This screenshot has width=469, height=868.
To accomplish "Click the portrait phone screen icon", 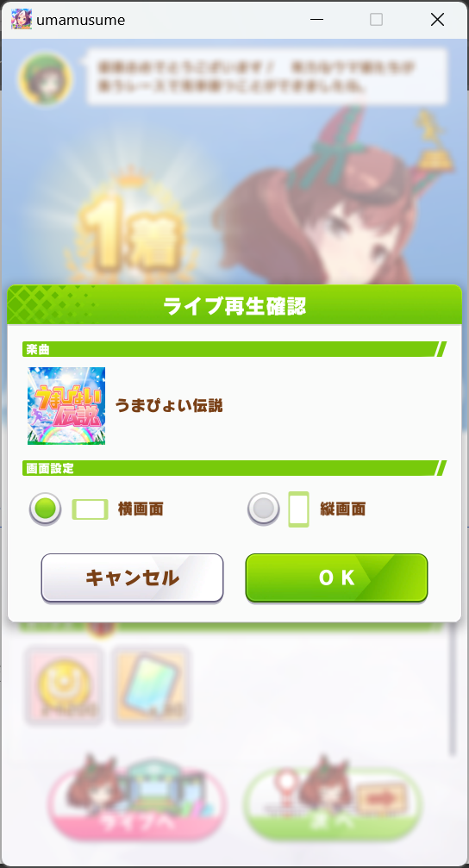I will 298,509.
